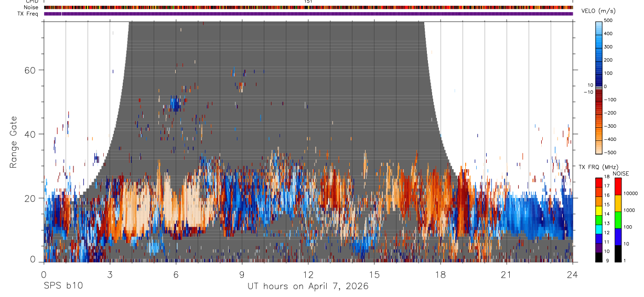
Task: Click the 500 tick on velocity colorbar
Action: coord(608,20)
